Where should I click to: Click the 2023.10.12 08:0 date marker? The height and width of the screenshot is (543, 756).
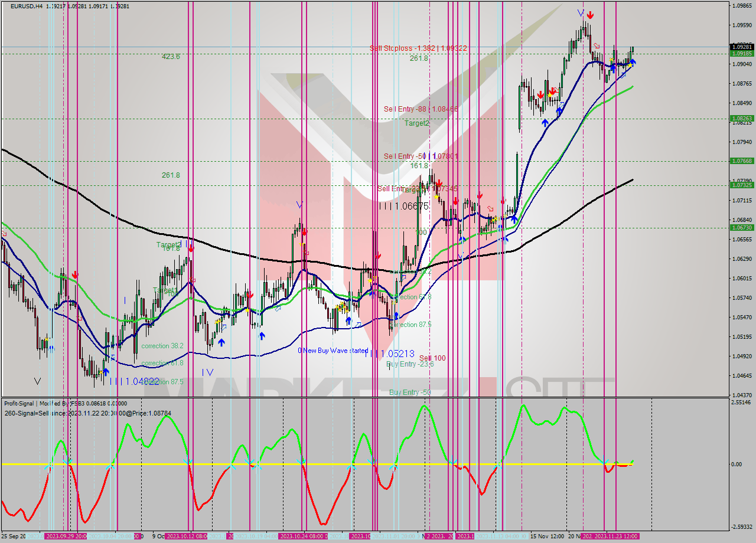(x=186, y=537)
